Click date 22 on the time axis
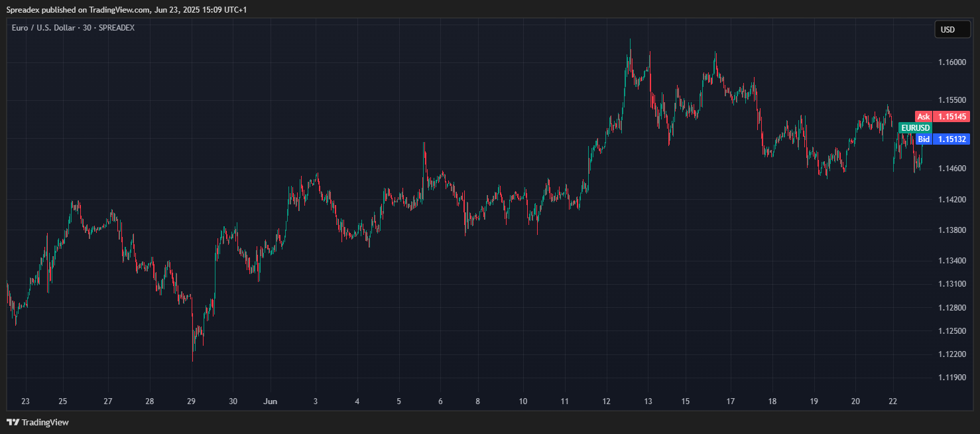980x434 pixels. pos(892,401)
